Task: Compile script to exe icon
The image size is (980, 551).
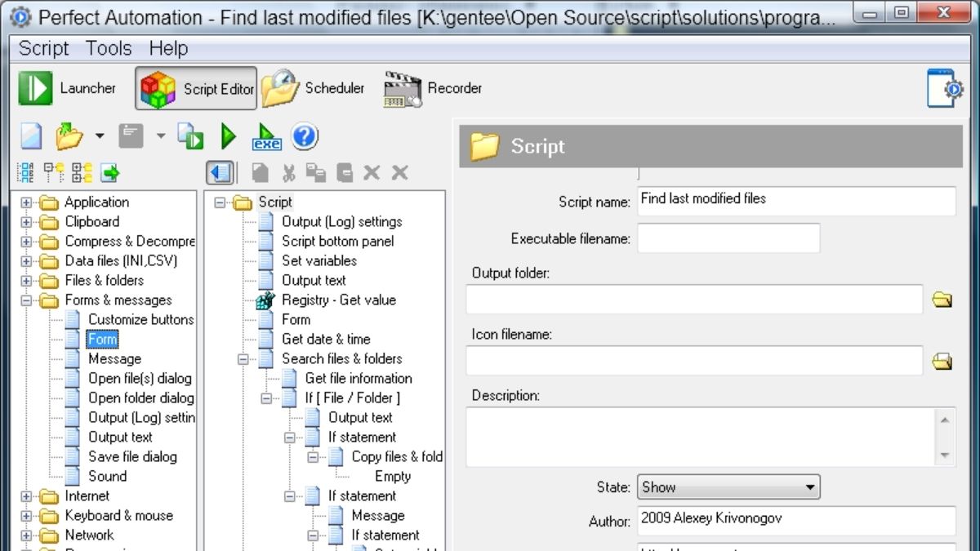Action: pyautogui.click(x=266, y=137)
